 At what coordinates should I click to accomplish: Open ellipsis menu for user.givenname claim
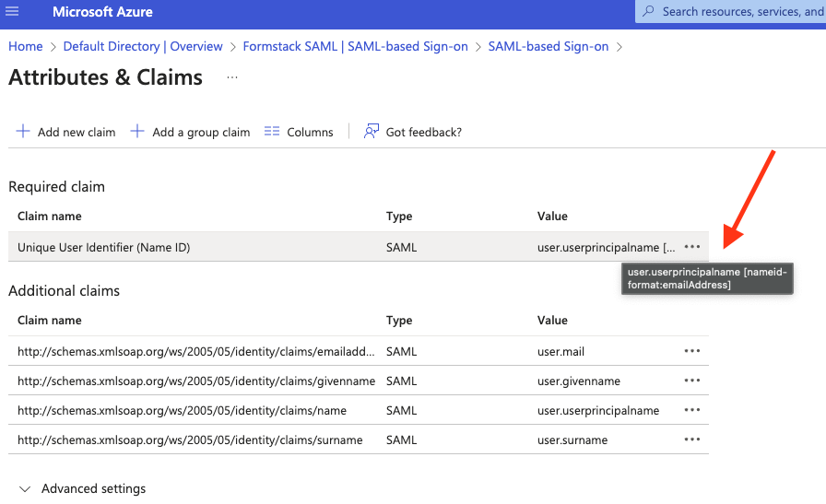pos(692,381)
